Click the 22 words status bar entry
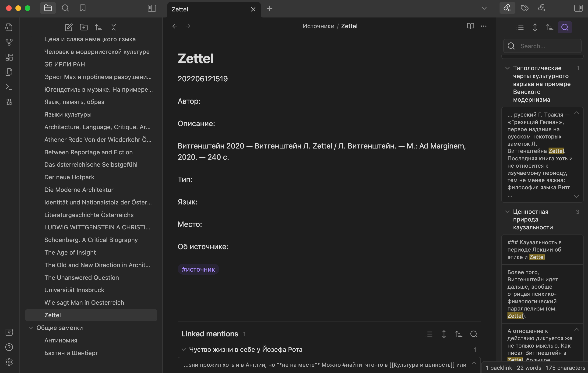Screen dimensions: 588x373 (529, 368)
